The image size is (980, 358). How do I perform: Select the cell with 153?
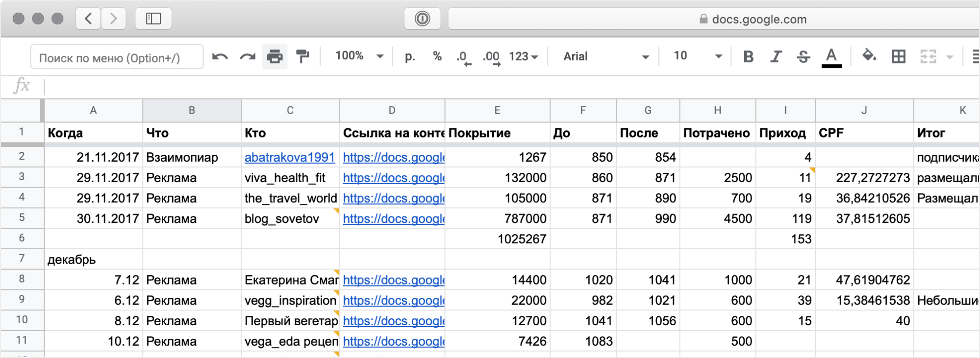pos(785,239)
